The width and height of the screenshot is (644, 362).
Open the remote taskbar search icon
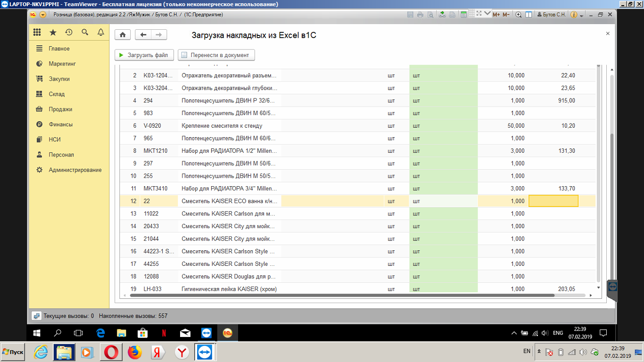[58, 333]
